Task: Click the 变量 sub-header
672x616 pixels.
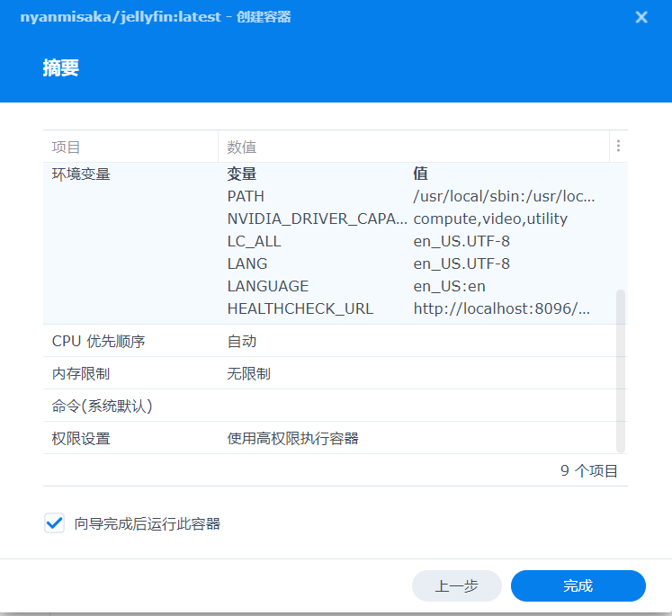Action: (x=242, y=174)
